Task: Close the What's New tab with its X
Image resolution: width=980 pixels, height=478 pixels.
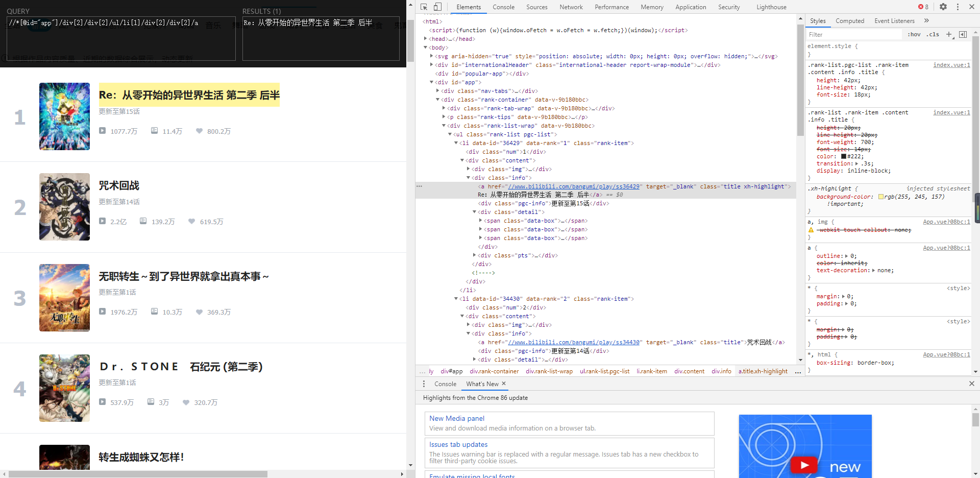Action: [x=504, y=384]
